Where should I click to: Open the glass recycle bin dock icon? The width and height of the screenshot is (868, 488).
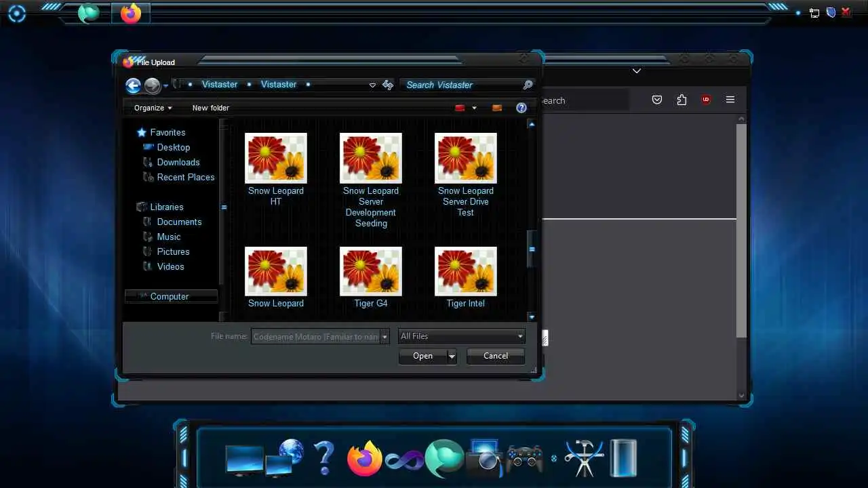[623, 458]
